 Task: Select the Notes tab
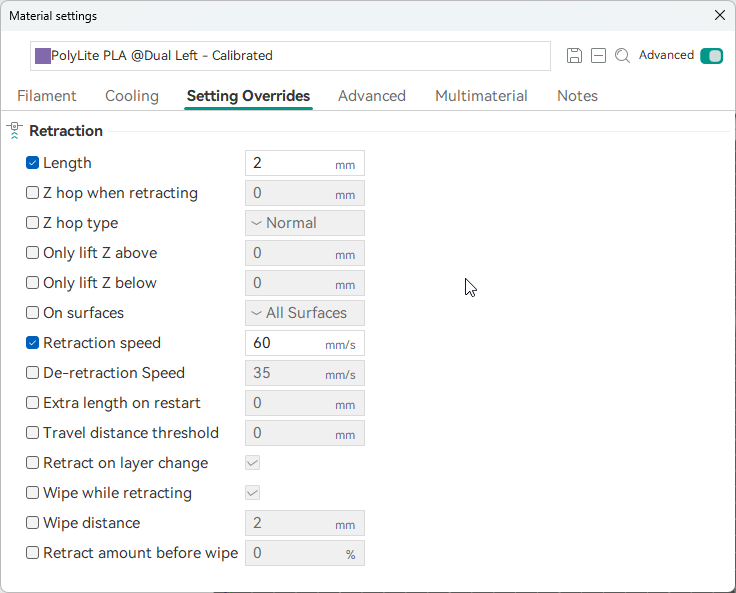577,96
